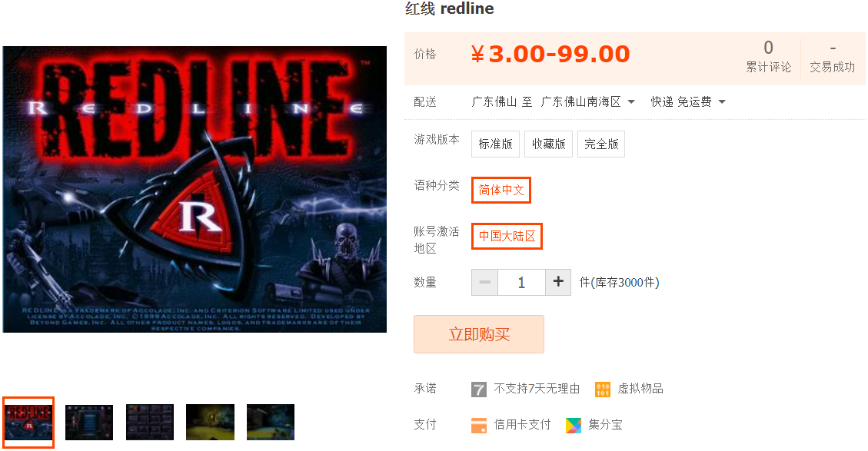Open the 累计评论 reviews count
This screenshot has width=868, height=451.
click(x=768, y=56)
